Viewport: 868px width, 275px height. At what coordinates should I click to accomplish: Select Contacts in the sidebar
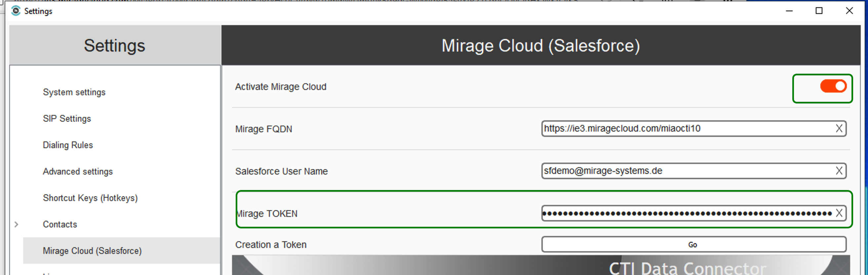[x=59, y=224]
